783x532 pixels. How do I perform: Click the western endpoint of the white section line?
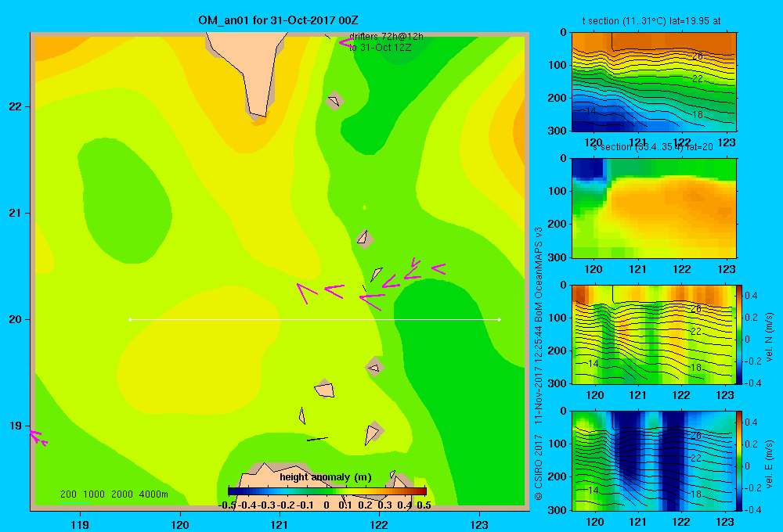point(130,319)
